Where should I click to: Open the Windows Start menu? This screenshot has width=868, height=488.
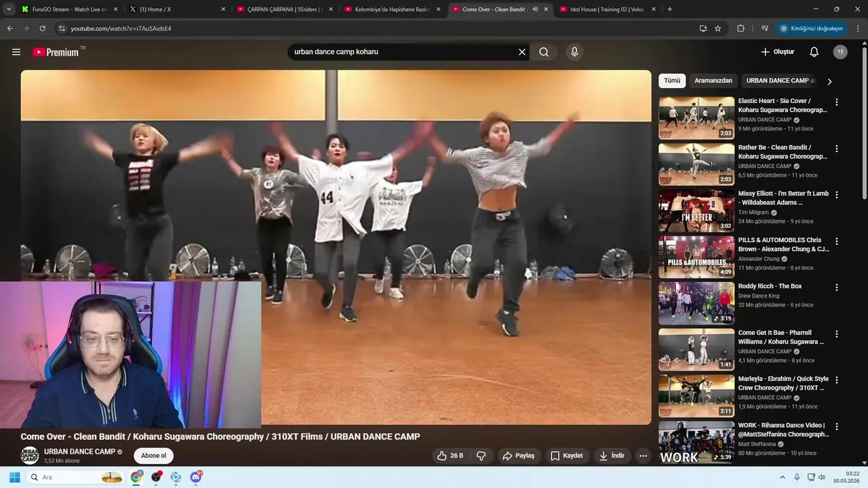[x=14, y=477]
